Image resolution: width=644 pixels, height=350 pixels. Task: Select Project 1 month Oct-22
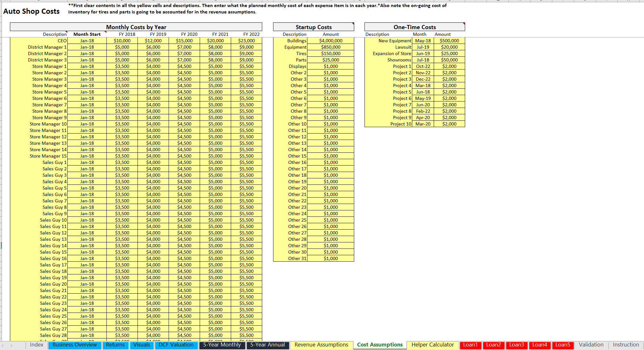click(423, 66)
